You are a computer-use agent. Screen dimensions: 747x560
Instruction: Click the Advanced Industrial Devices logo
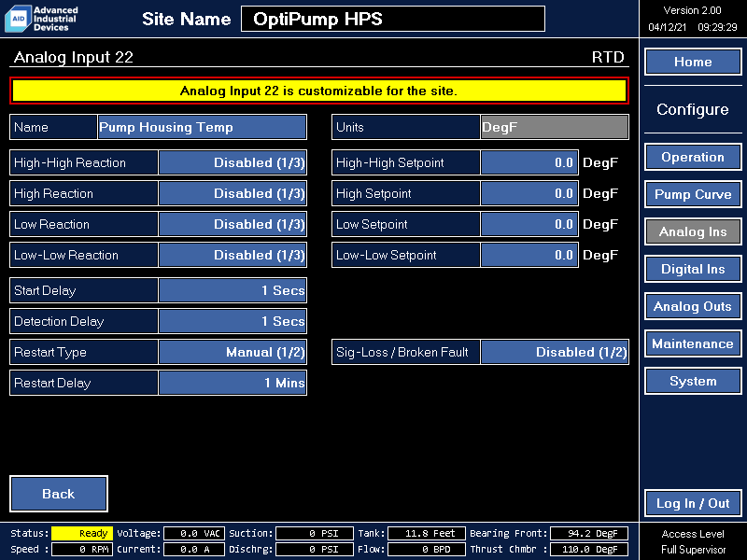coord(41,19)
